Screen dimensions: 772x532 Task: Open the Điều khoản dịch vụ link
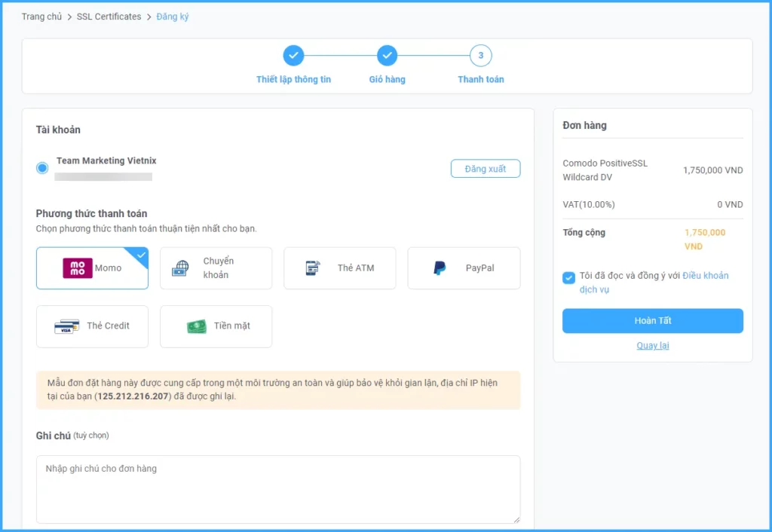pyautogui.click(x=705, y=276)
